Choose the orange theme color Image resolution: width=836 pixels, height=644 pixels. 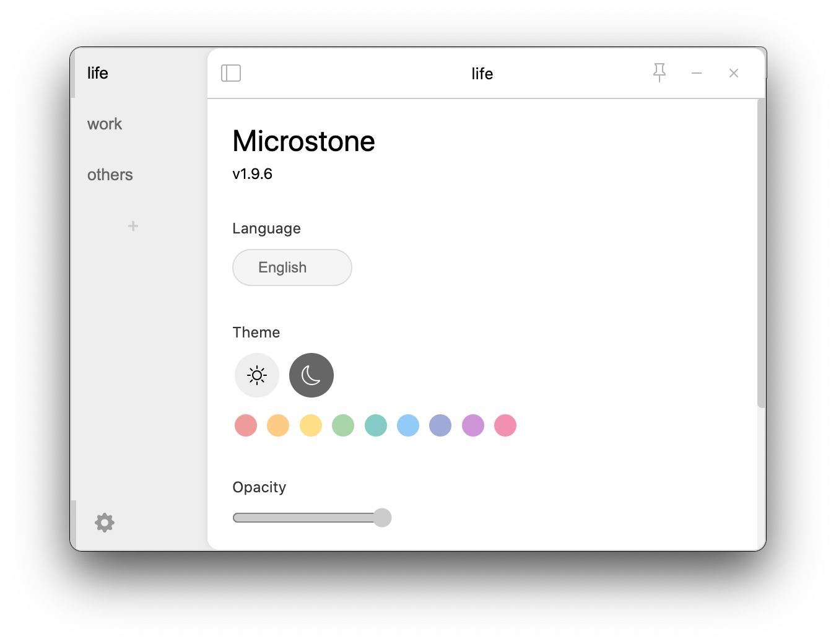[x=278, y=425]
